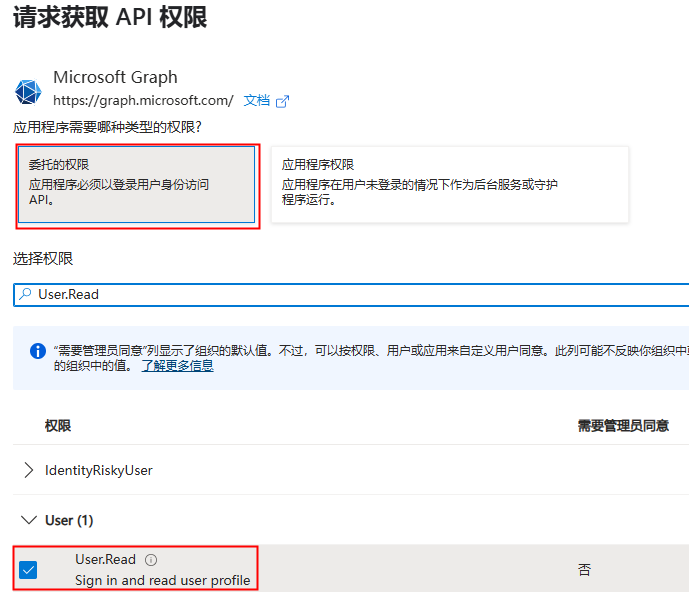Open the 了解更多信息 link
This screenshot has width=689, height=592.
(x=178, y=366)
